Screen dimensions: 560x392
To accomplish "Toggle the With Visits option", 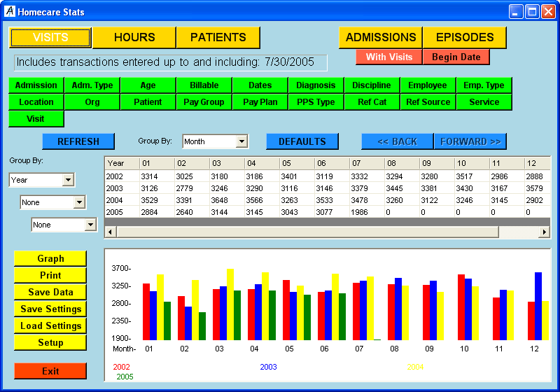I will point(389,57).
